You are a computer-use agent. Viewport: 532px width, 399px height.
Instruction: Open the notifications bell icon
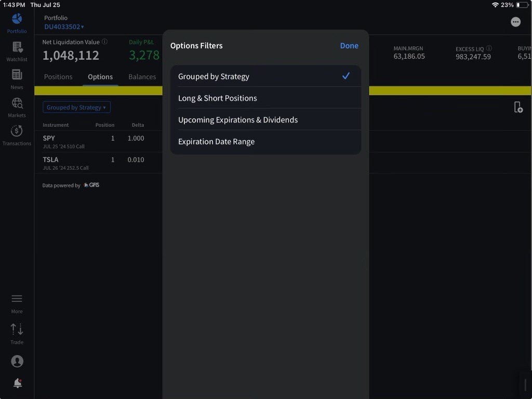tap(17, 383)
